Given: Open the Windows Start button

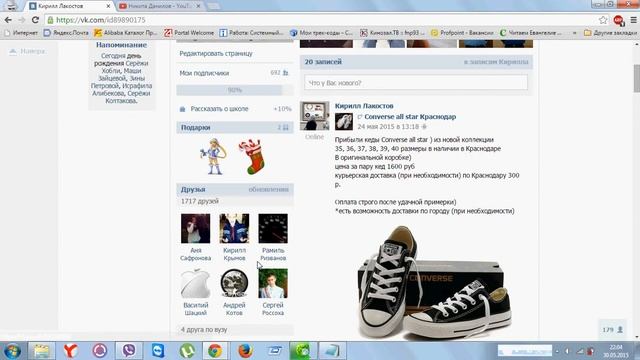Looking at the screenshot, I should pos(12,351).
